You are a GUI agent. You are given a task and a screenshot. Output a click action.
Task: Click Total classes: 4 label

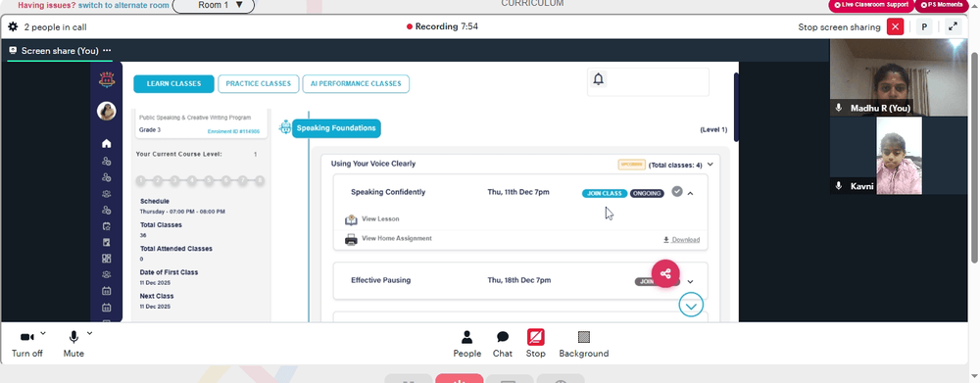click(x=675, y=166)
